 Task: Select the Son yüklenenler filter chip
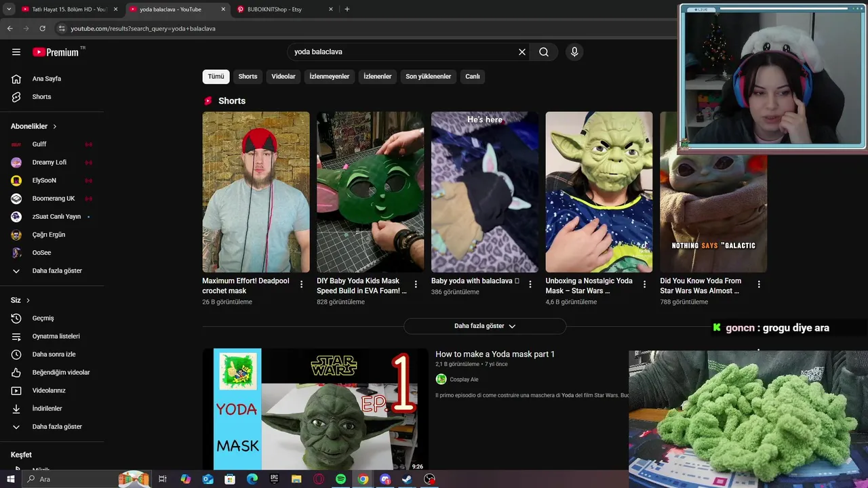pos(429,77)
